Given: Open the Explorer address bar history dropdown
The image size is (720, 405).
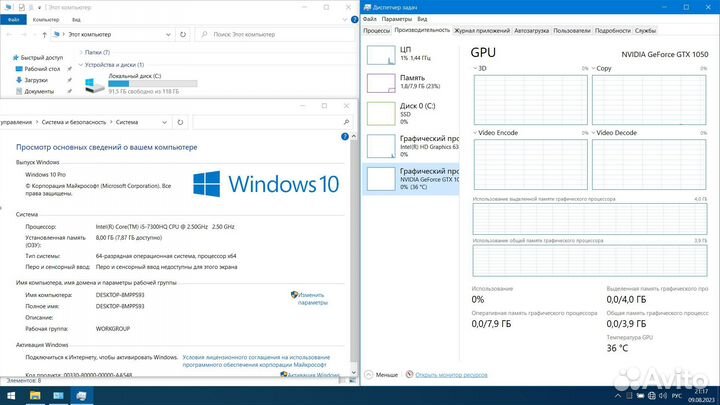Looking at the screenshot, I should (168, 34).
